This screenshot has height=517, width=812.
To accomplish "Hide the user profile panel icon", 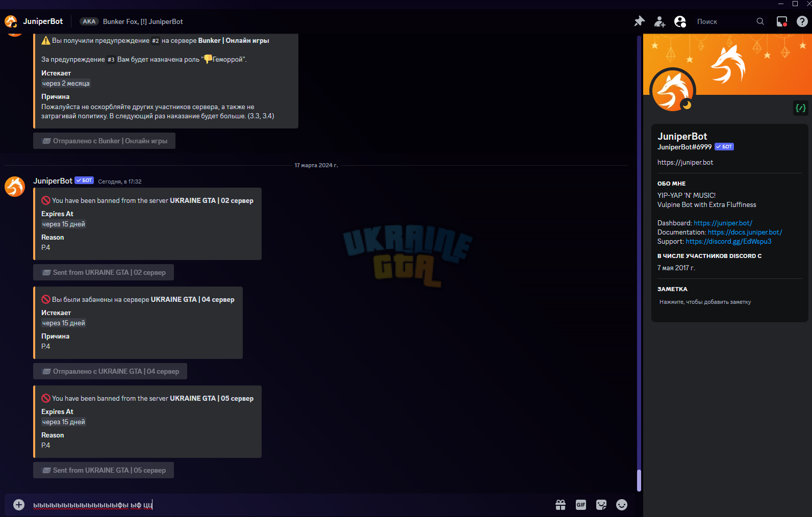I will [680, 21].
